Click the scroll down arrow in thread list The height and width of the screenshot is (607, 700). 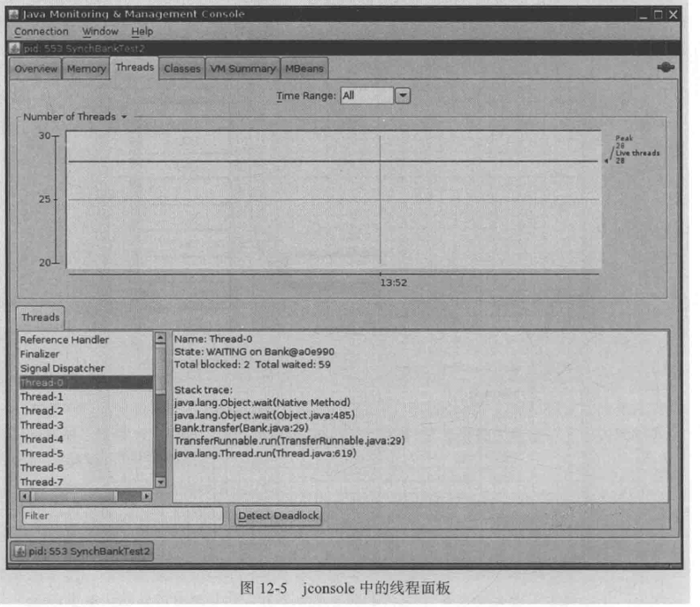tap(160, 481)
